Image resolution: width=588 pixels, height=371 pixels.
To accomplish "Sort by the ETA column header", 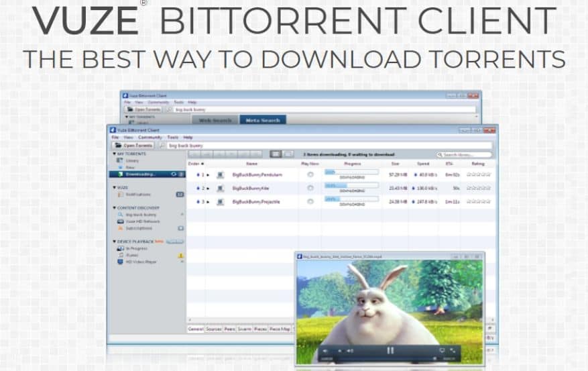I will pyautogui.click(x=449, y=164).
